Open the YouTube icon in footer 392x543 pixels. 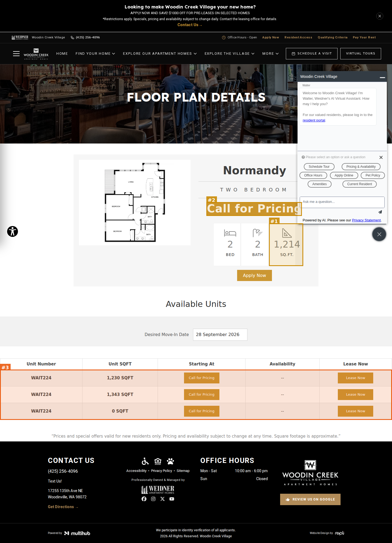[x=172, y=499]
